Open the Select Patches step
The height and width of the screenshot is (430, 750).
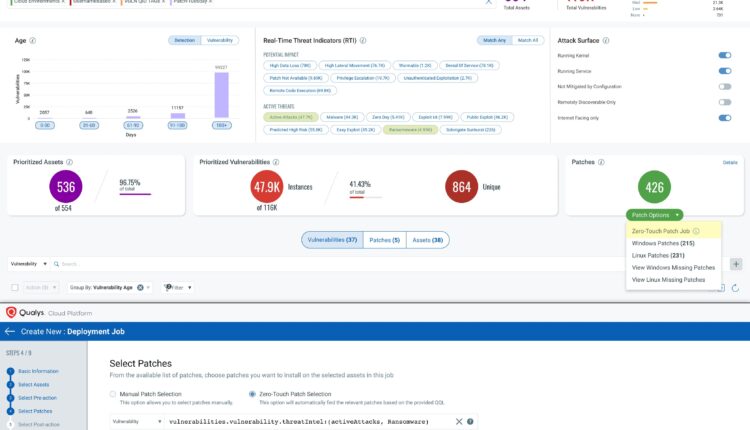click(x=35, y=411)
